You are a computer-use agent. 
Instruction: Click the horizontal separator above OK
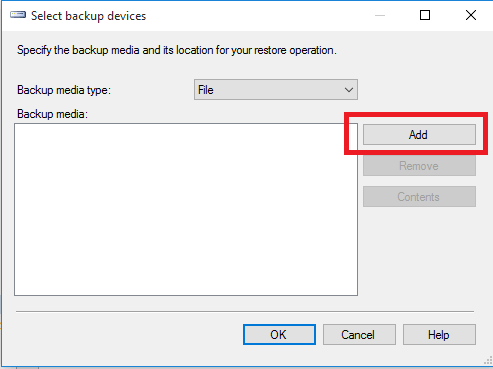[x=245, y=312]
